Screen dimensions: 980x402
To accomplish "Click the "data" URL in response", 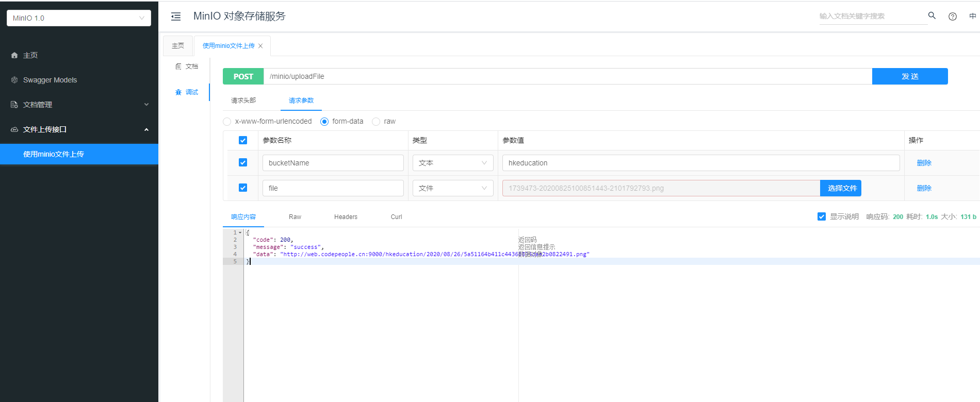I will tap(435, 254).
